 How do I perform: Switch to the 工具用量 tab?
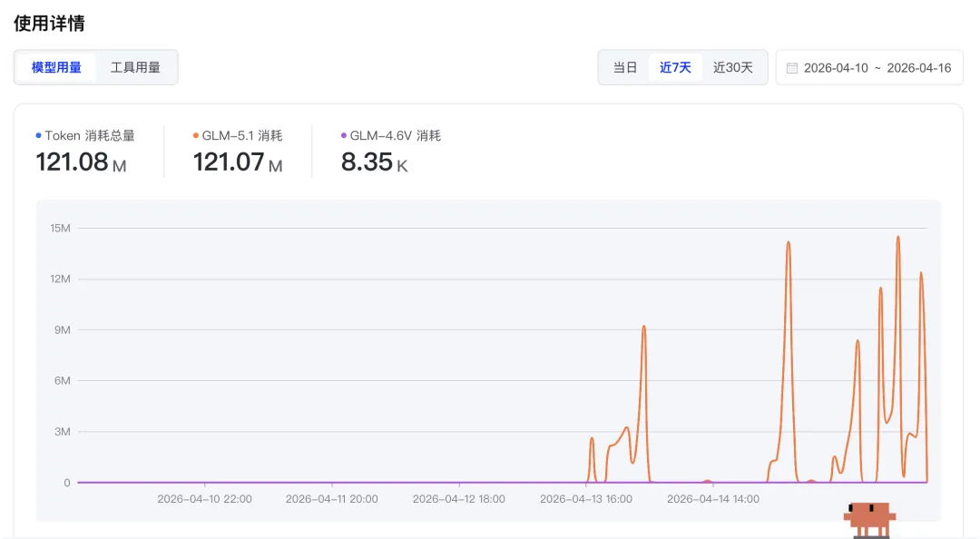135,68
